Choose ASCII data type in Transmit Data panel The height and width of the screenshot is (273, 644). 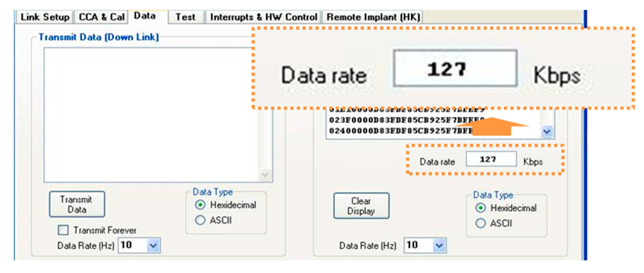(x=200, y=220)
